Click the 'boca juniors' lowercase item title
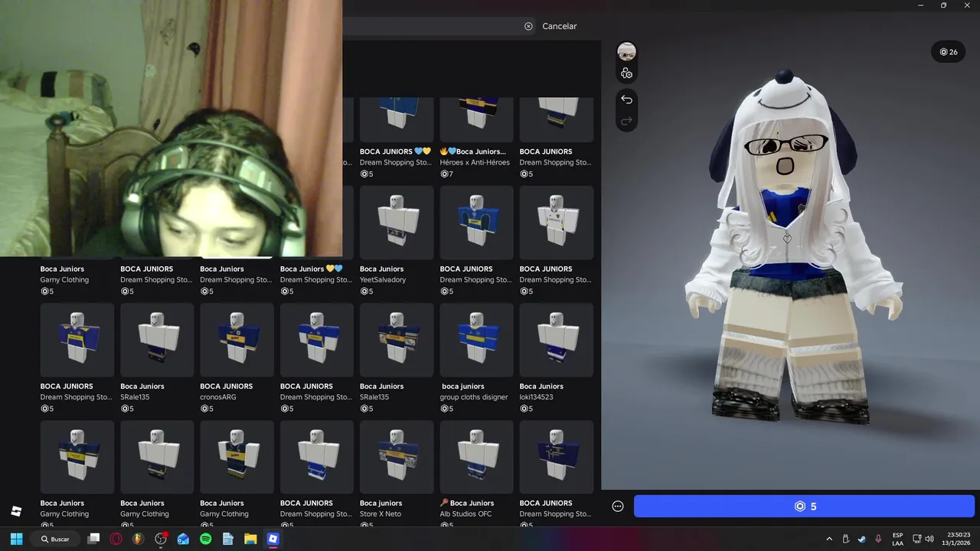The image size is (980, 551). pyautogui.click(x=462, y=386)
